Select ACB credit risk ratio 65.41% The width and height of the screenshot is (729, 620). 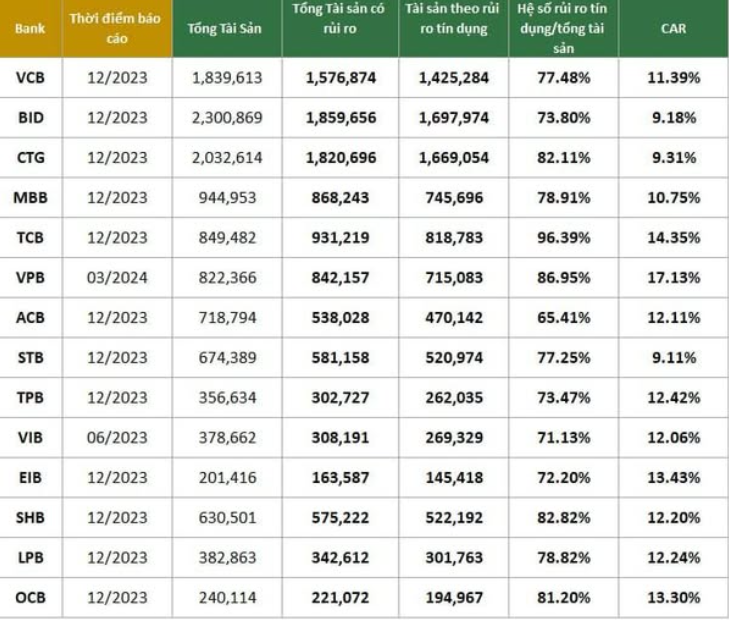pos(563,318)
